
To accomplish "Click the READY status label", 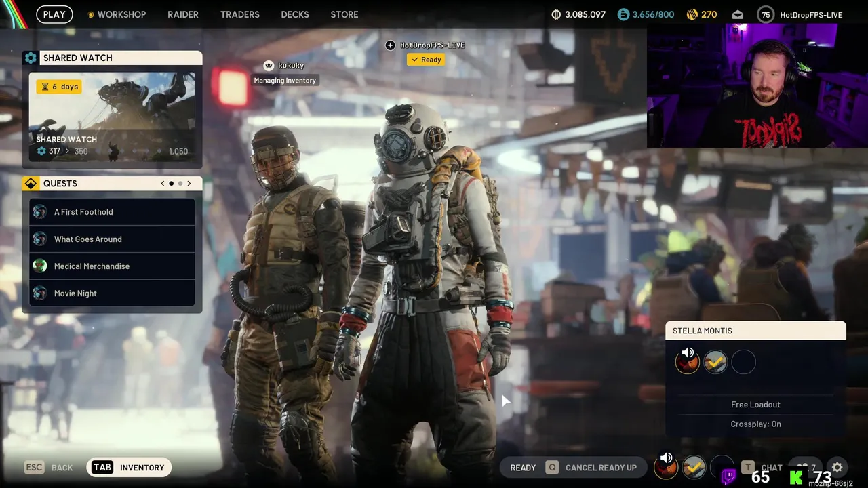I will click(x=523, y=468).
